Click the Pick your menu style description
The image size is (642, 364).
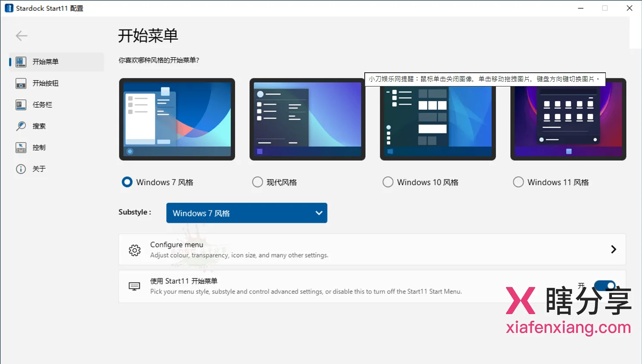306,291
